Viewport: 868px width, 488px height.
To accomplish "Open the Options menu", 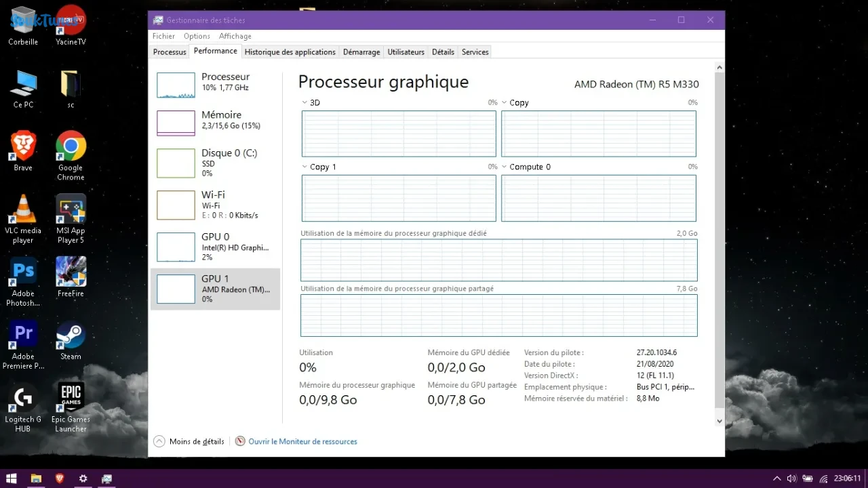I will 197,36.
